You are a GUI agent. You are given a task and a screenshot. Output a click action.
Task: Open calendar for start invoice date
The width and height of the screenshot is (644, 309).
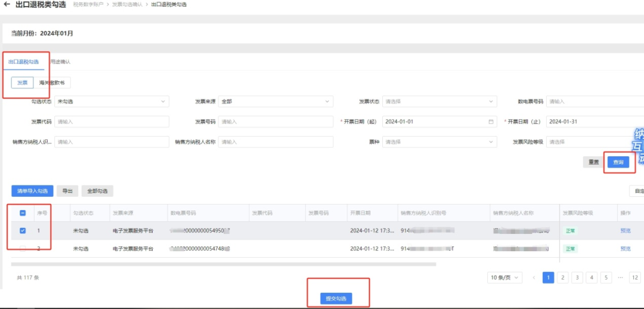[491, 122]
